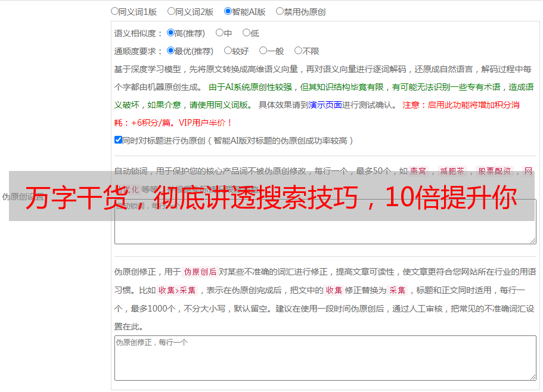This screenshot has height=392, width=543.
Task: Click the 伪原创设置 section label
Action: point(23,197)
